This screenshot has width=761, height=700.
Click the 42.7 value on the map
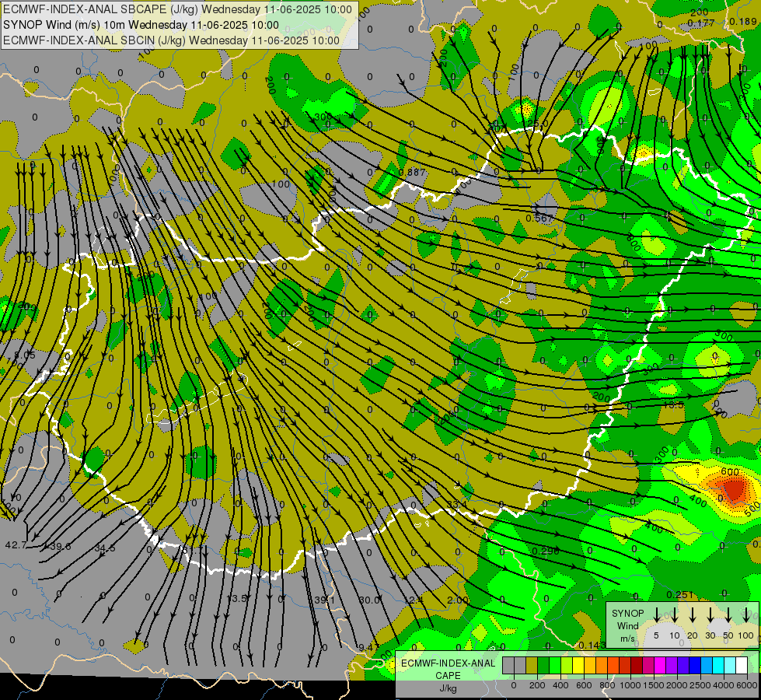tap(16, 545)
